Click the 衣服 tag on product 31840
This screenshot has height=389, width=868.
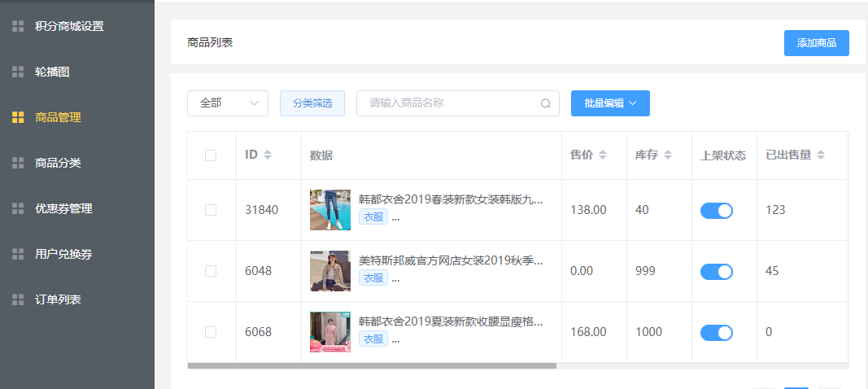pyautogui.click(x=373, y=217)
